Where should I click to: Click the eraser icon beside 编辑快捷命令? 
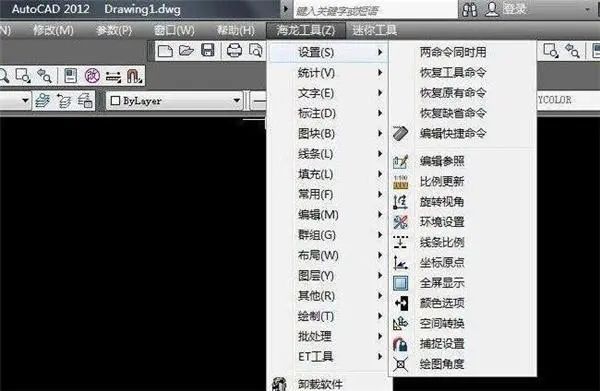click(400, 134)
